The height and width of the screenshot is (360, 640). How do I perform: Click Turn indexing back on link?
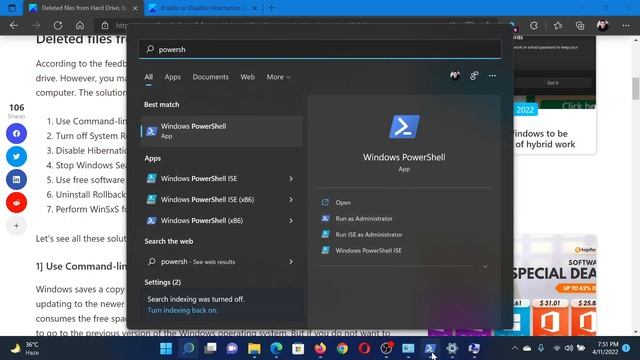182,310
